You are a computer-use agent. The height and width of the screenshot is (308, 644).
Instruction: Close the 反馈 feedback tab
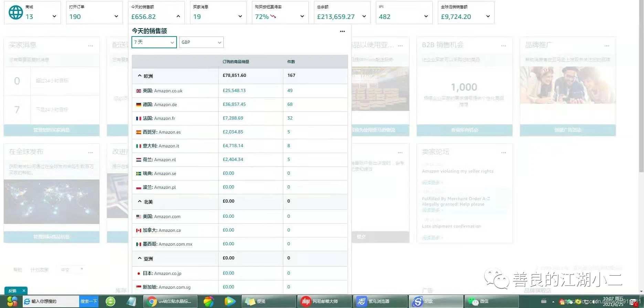(x=24, y=291)
